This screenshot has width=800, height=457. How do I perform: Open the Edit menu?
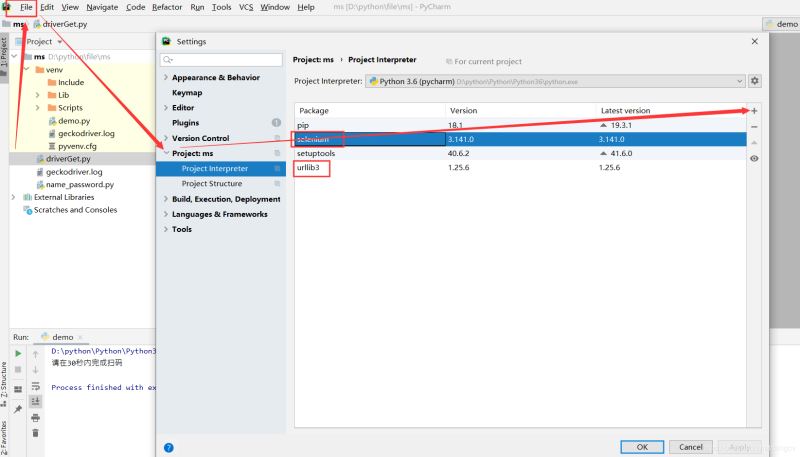pyautogui.click(x=47, y=7)
